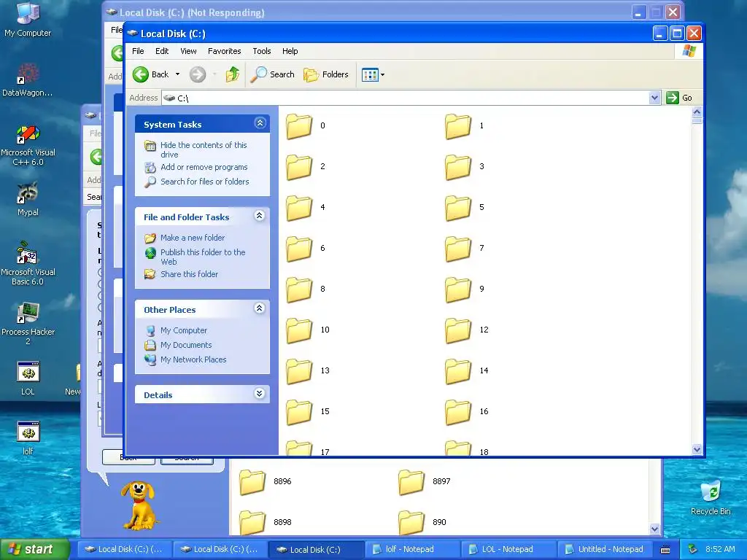Click Process Hacker 2 desktop icon
Image resolution: width=747 pixels, height=560 pixels.
[28, 323]
